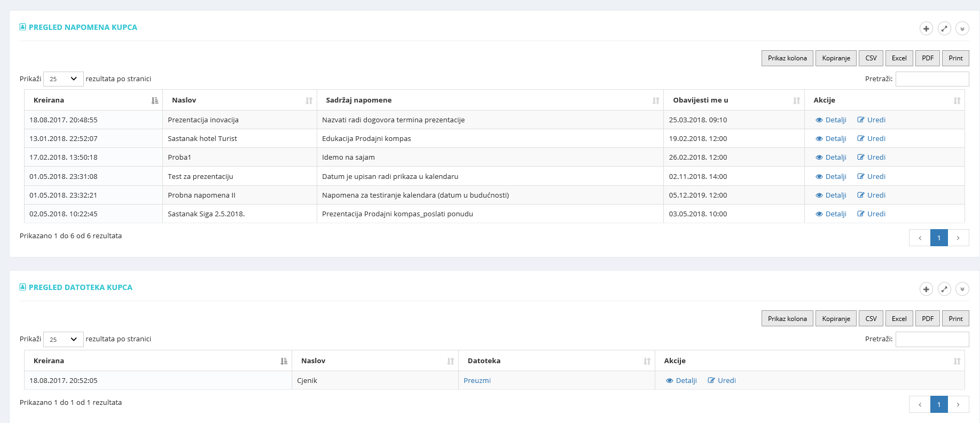View Detalji for Sastanak hotel Turist note
The height and width of the screenshot is (423, 980).
pyautogui.click(x=831, y=139)
